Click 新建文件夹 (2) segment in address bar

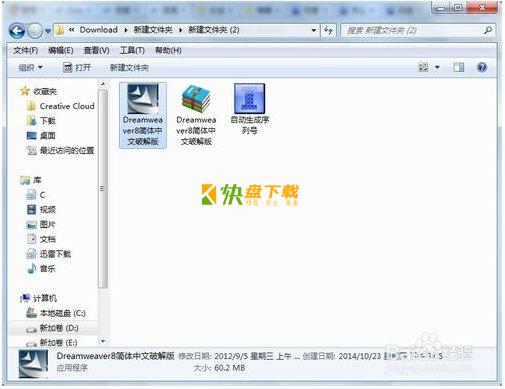pyautogui.click(x=214, y=30)
